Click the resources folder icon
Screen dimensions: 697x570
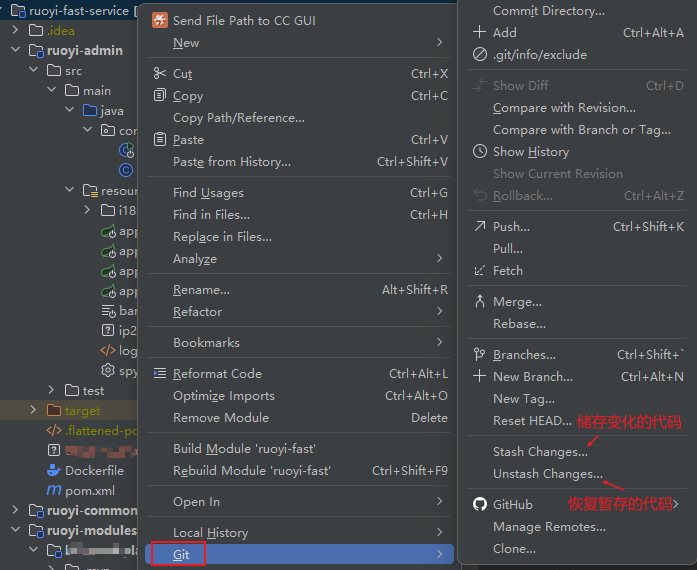90,190
